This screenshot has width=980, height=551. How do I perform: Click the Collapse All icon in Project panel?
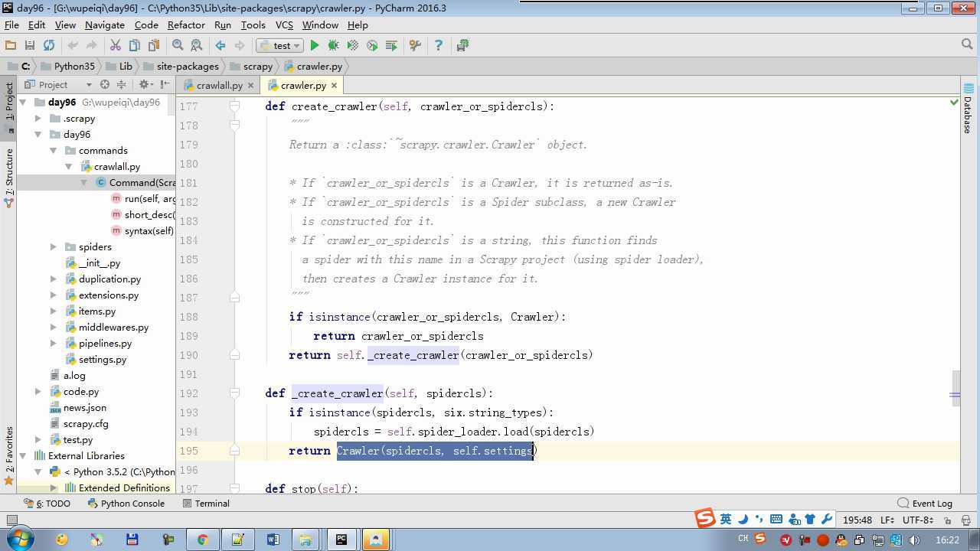[x=122, y=85]
